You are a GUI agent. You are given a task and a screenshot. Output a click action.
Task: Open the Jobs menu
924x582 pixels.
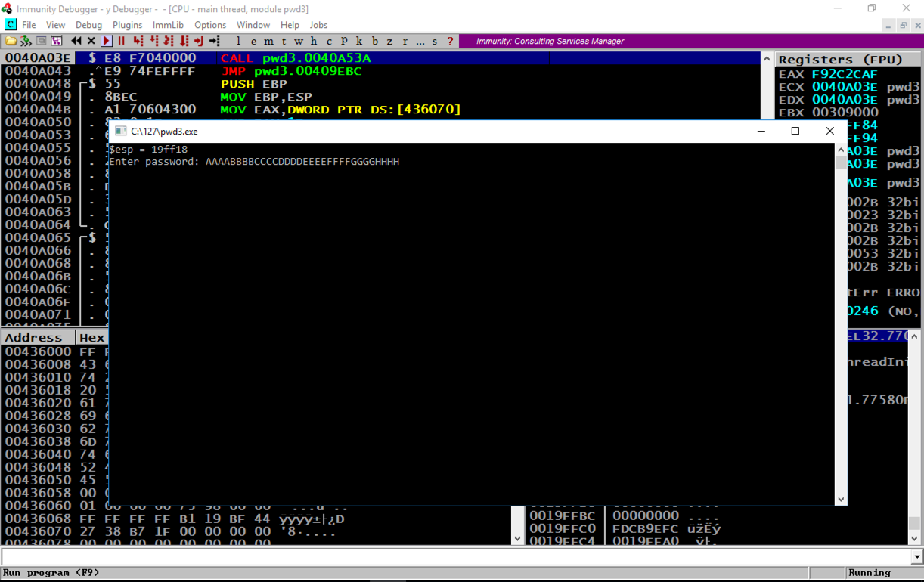tap(318, 25)
